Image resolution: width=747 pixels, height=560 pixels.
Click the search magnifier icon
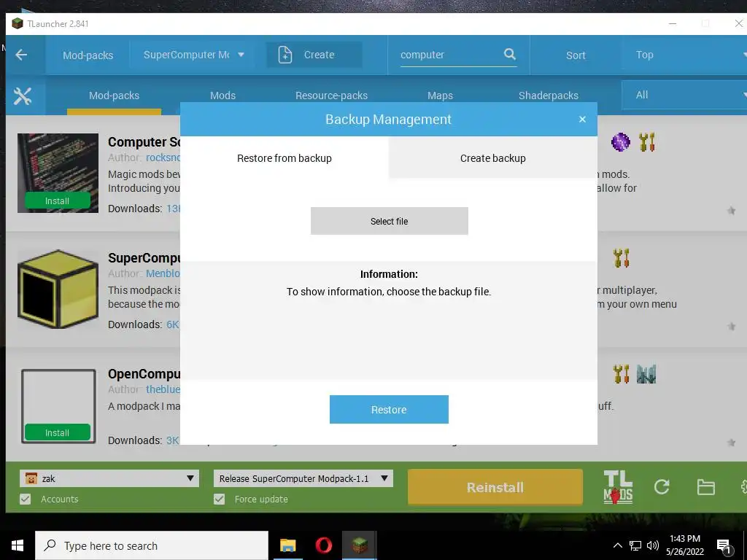(510, 54)
